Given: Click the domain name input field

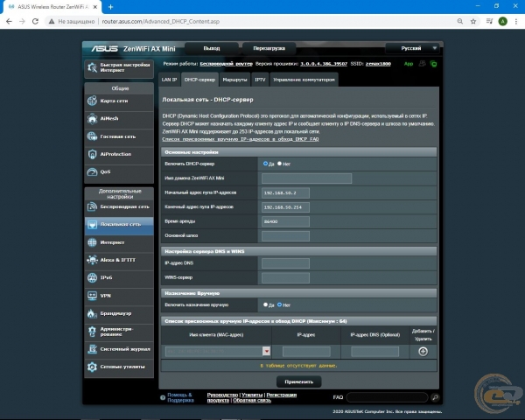Looking at the screenshot, I should click(x=306, y=178).
